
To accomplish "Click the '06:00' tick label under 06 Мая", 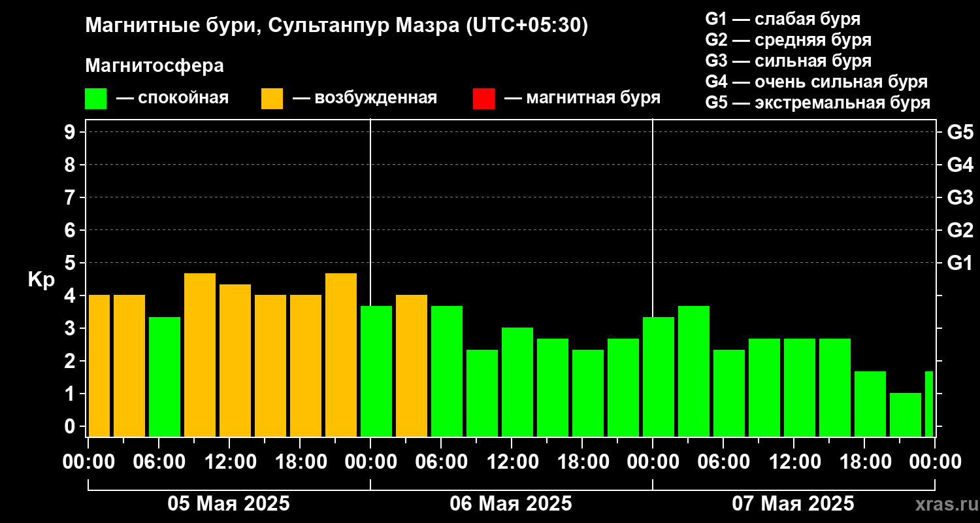I will 441,462.
